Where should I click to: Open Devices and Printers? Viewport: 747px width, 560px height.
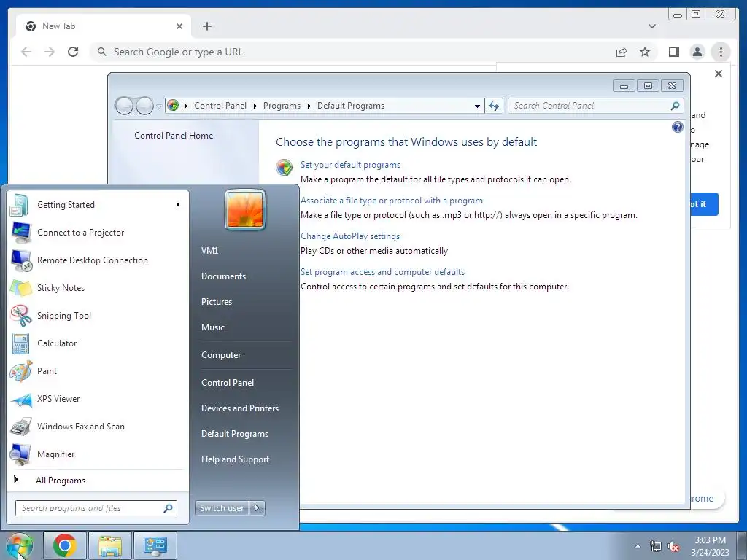239,408
